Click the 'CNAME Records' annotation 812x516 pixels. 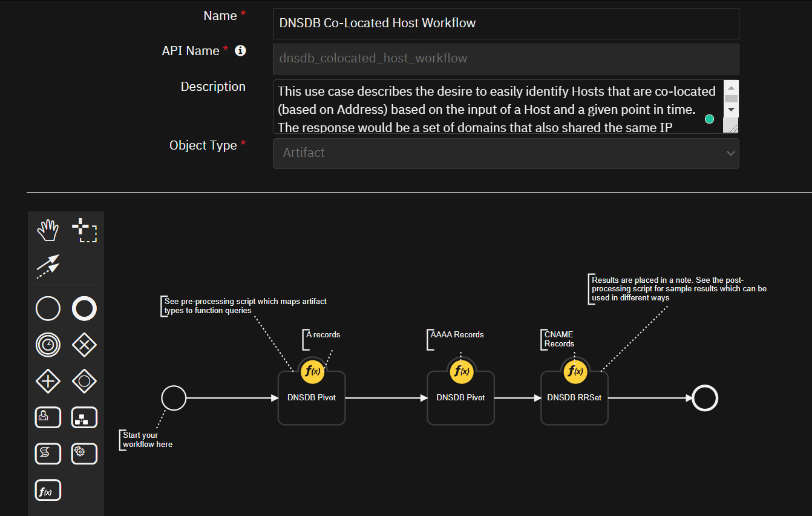559,339
